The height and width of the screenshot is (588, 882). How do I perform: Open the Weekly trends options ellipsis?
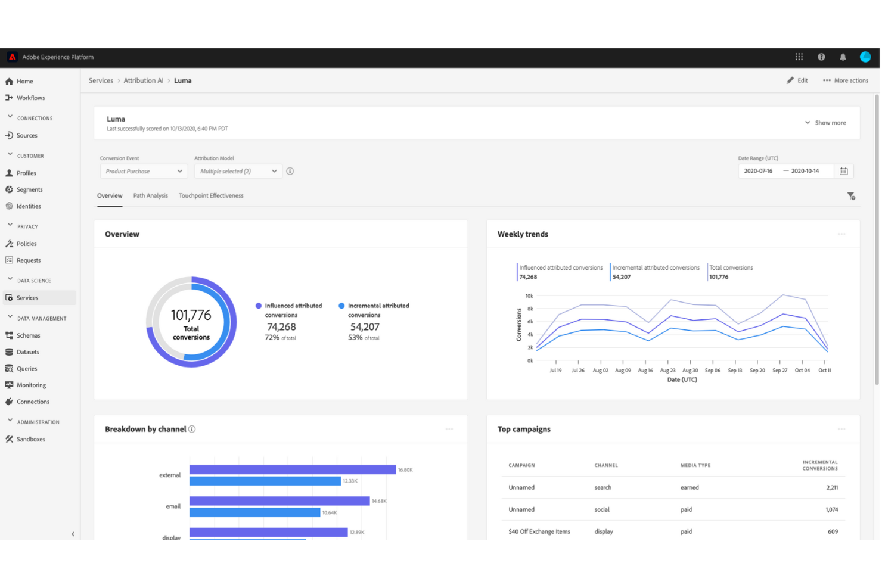point(841,234)
